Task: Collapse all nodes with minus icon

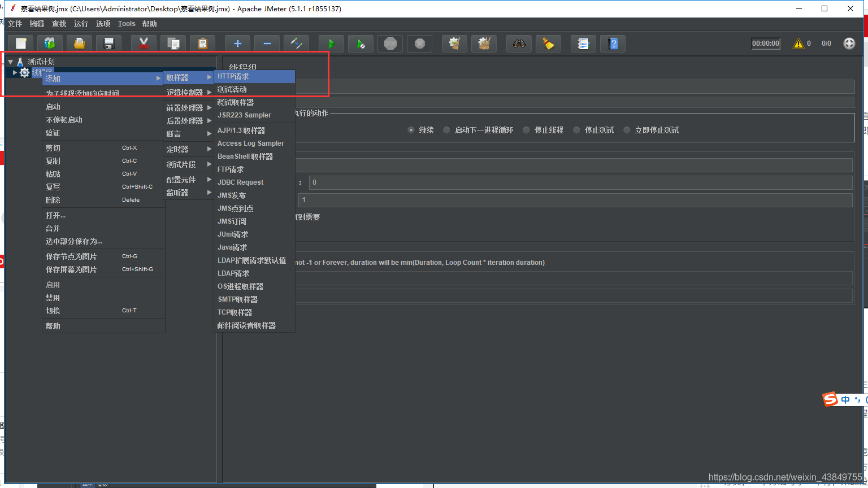Action: 267,43
